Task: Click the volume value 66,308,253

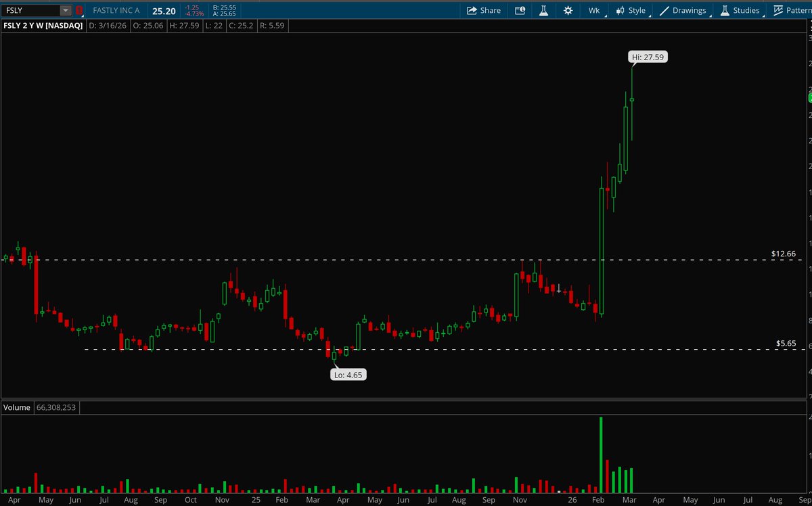Action: tap(58, 407)
